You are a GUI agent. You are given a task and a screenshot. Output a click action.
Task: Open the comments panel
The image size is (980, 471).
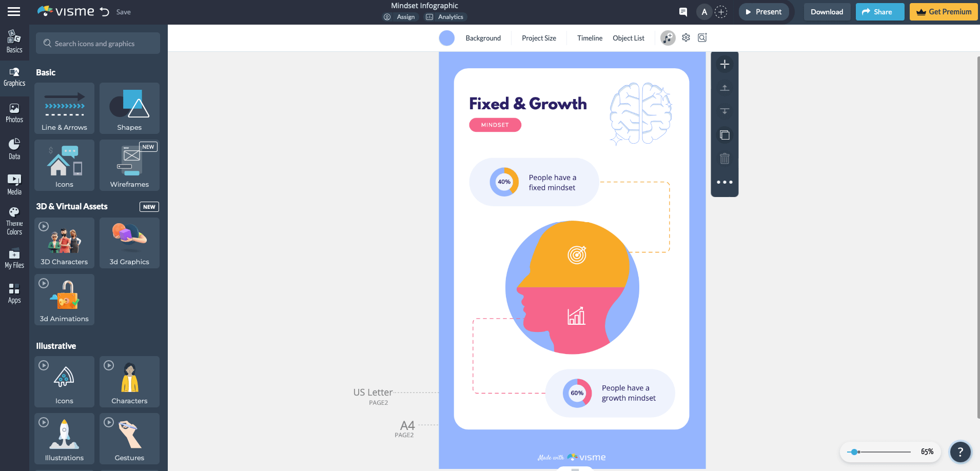(683, 11)
